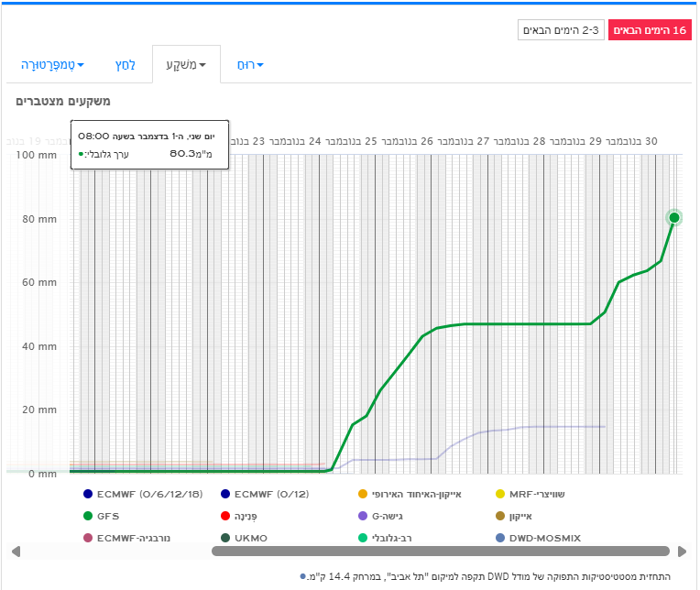Toggle the גישה-G model in legend

click(x=393, y=516)
